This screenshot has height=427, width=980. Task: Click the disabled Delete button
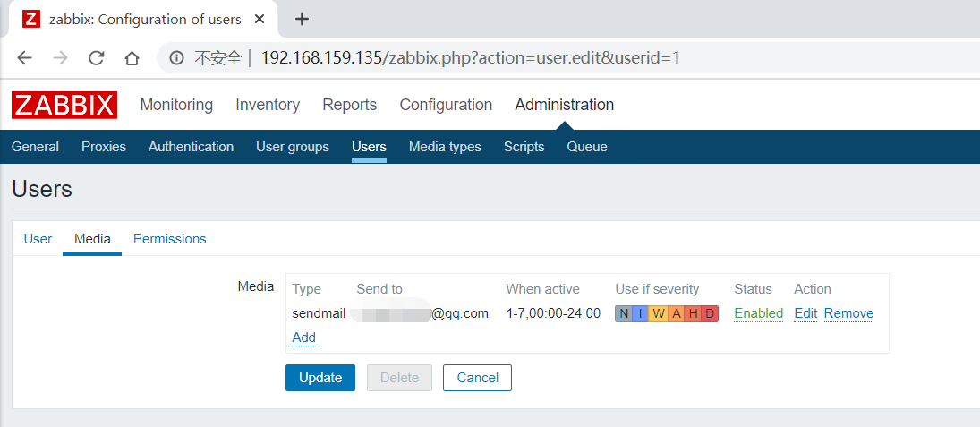[x=399, y=378]
